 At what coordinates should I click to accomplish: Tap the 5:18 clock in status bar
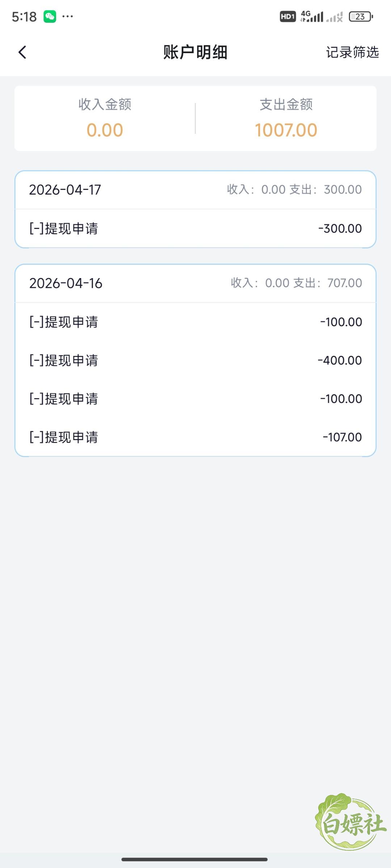tap(24, 17)
